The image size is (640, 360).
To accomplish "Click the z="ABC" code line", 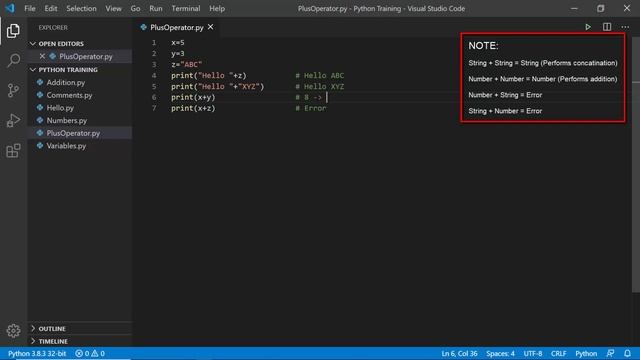I will (x=187, y=64).
